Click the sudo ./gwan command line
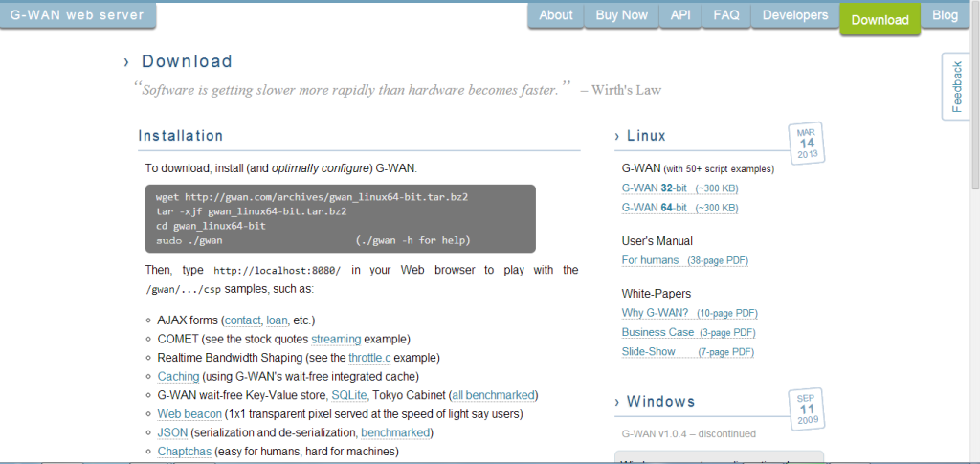 click(189, 240)
